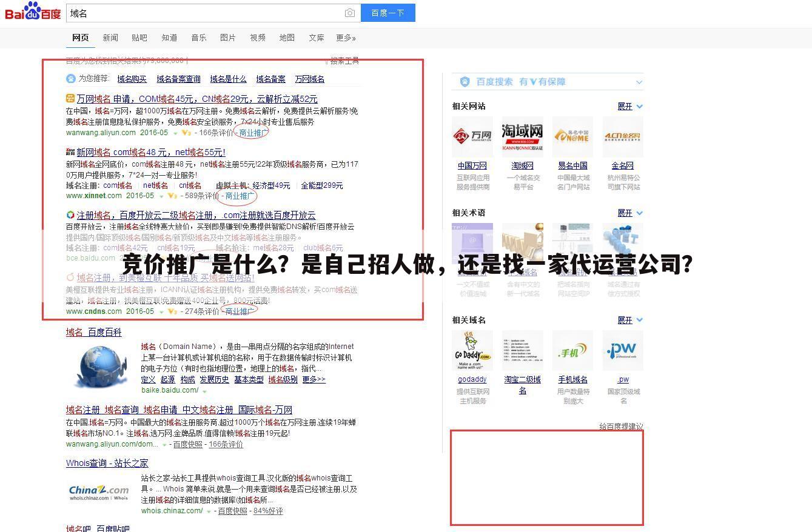Click globe thumbnail in Baike result
This screenshot has height=532, width=812.
tap(101, 366)
